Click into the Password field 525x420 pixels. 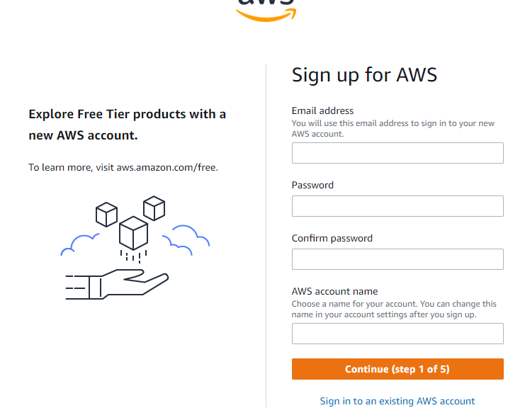pos(397,206)
